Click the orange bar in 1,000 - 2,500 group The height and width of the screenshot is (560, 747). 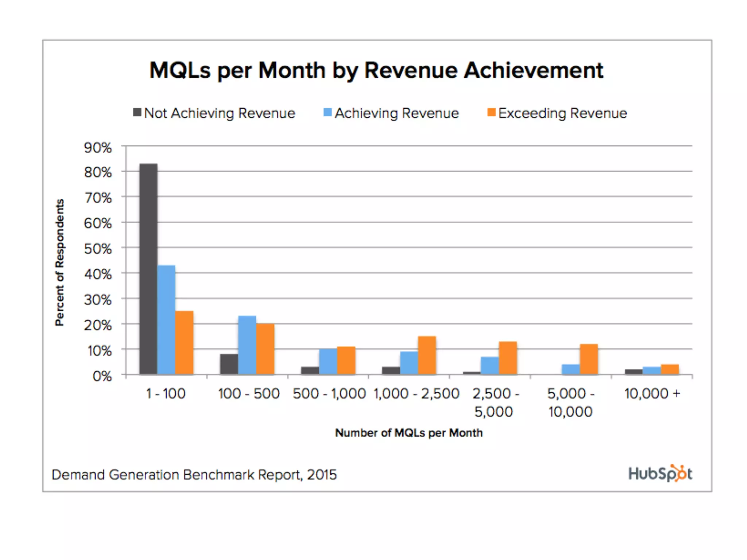point(427,355)
